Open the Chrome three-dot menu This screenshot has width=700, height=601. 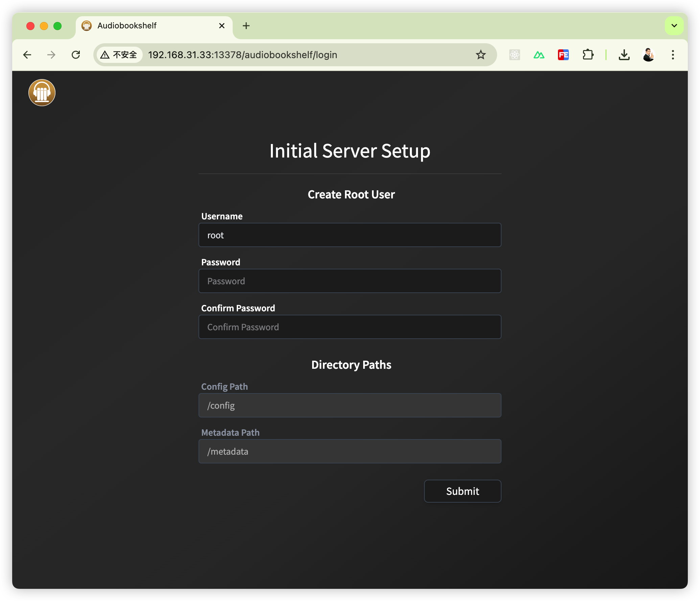673,55
